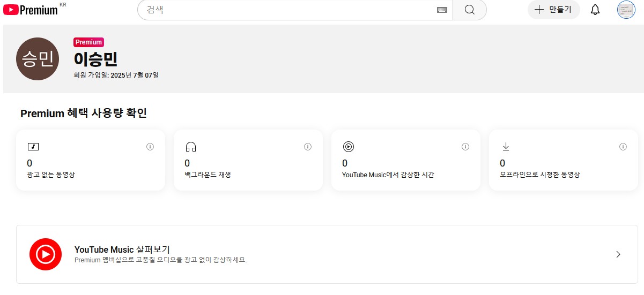Click the Premium 혜택 사용량 확인 heading
This screenshot has height=295, width=644.
(x=84, y=113)
